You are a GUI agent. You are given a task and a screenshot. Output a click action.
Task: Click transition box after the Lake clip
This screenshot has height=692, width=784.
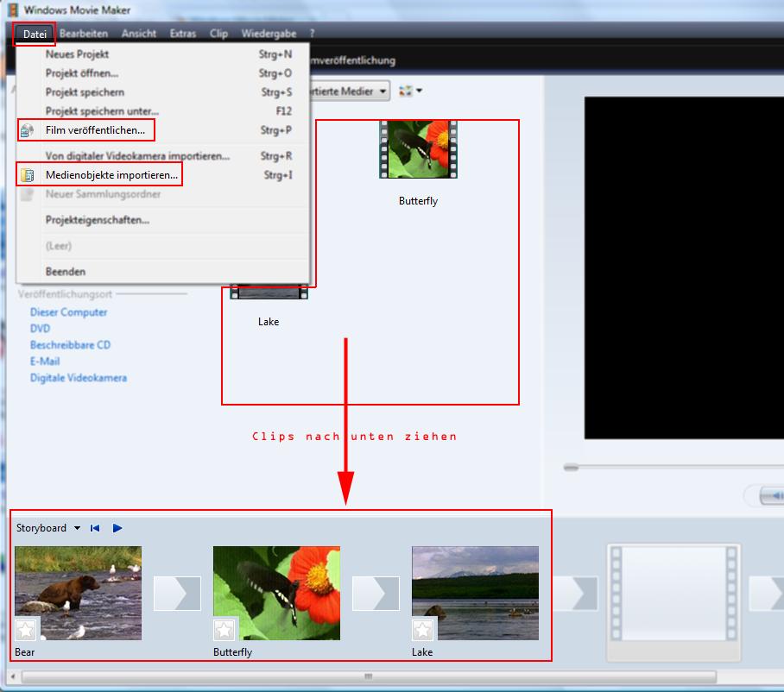click(x=575, y=594)
